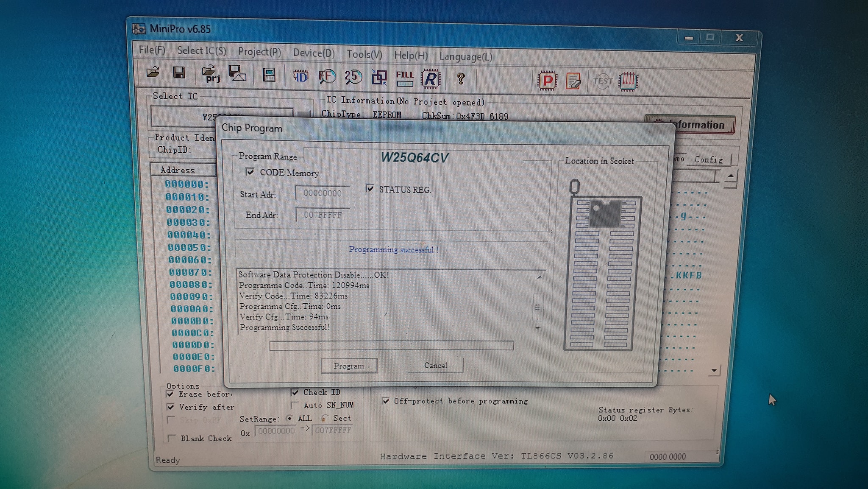The width and height of the screenshot is (868, 489).
Task: Open the Device(D) menu
Action: pyautogui.click(x=314, y=53)
